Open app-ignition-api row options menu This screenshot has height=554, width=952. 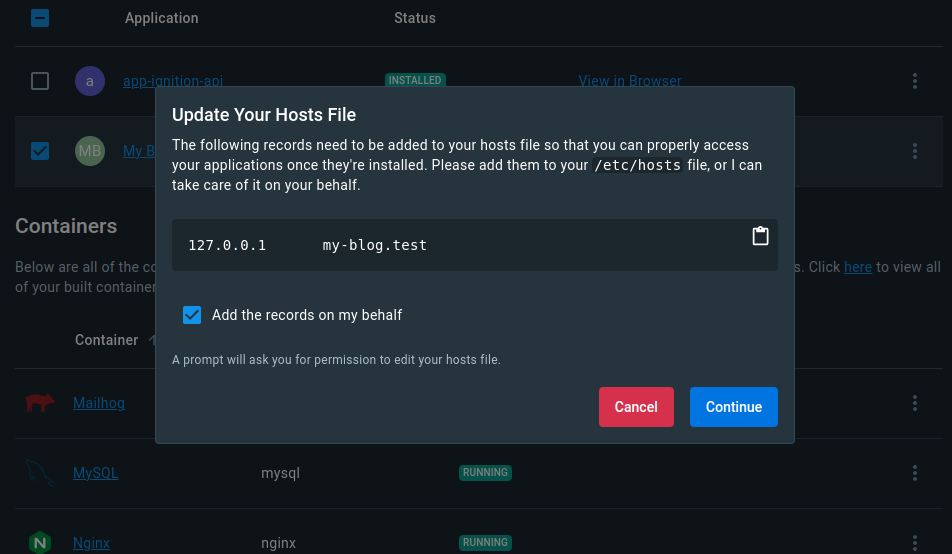(914, 81)
